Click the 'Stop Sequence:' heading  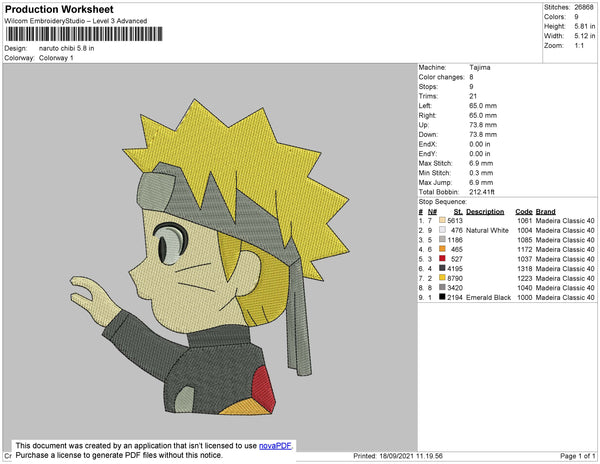pyautogui.click(x=443, y=202)
